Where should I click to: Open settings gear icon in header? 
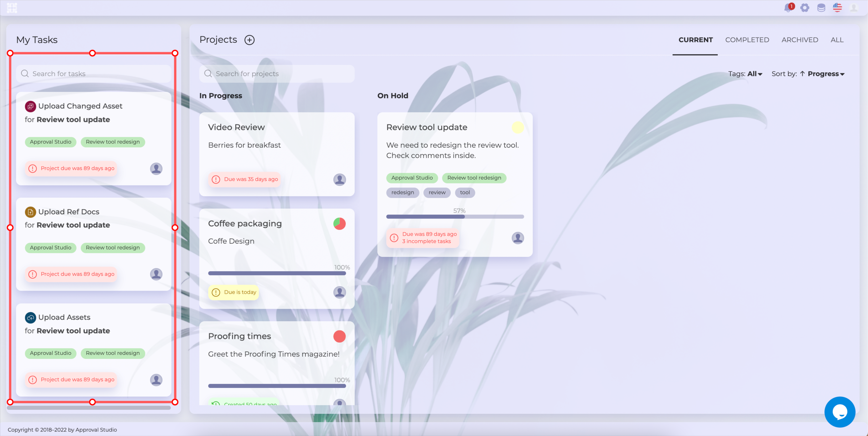click(805, 7)
